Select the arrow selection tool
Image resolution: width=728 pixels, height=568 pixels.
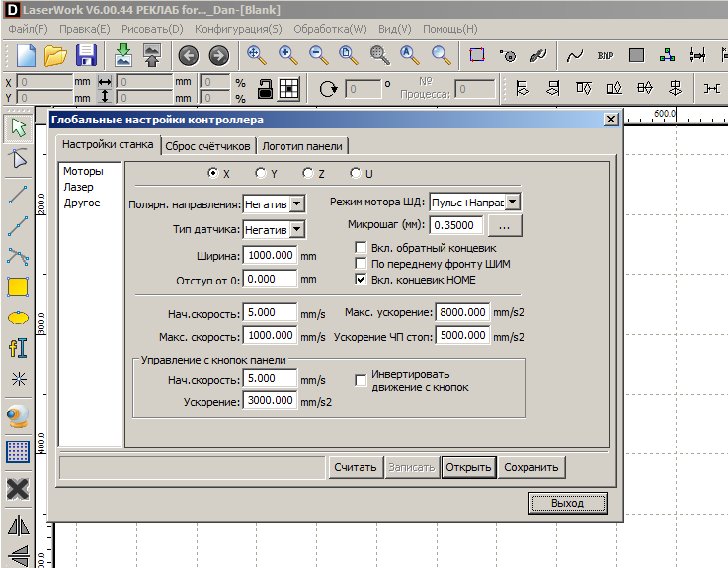pyautogui.click(x=17, y=127)
